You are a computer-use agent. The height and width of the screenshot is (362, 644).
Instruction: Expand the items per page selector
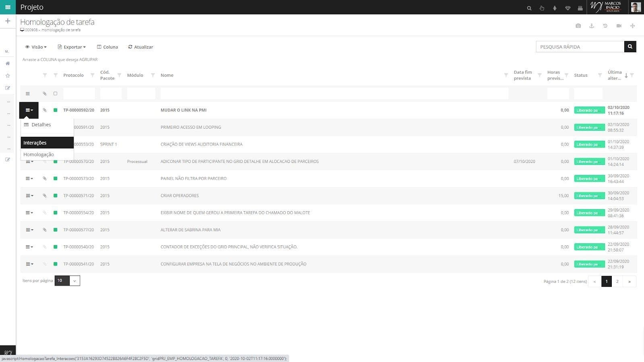point(75,281)
